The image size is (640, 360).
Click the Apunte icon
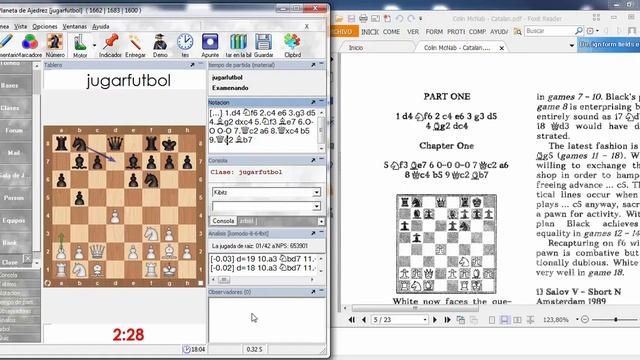(210, 42)
